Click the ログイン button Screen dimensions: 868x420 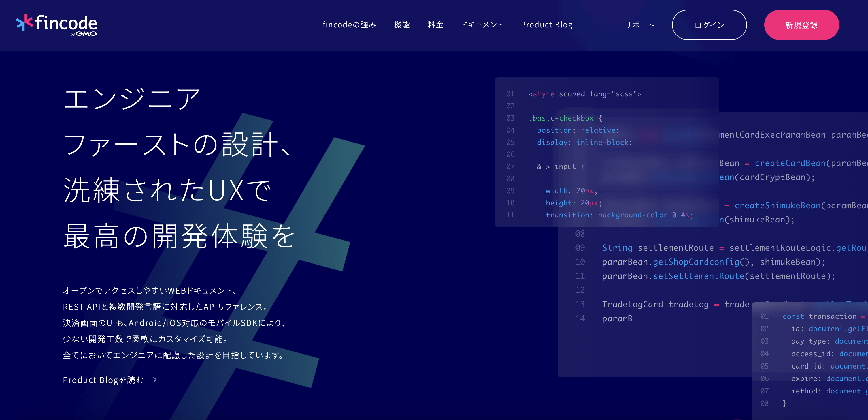click(x=709, y=25)
